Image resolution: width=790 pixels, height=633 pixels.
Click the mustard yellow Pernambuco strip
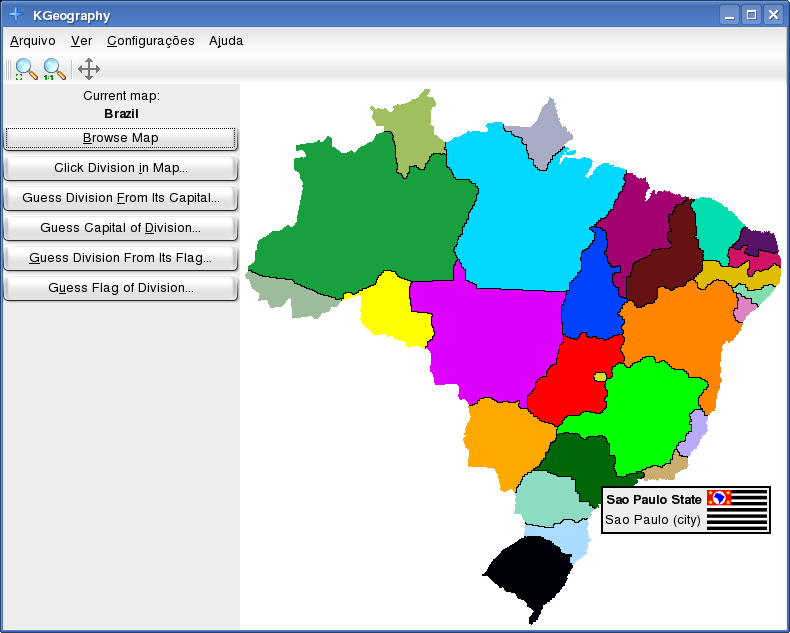point(731,275)
